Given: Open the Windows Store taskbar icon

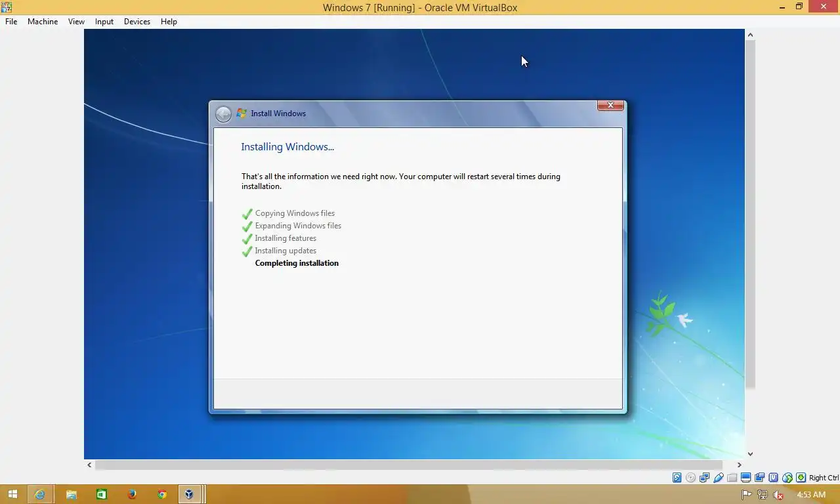Looking at the screenshot, I should (x=101, y=494).
